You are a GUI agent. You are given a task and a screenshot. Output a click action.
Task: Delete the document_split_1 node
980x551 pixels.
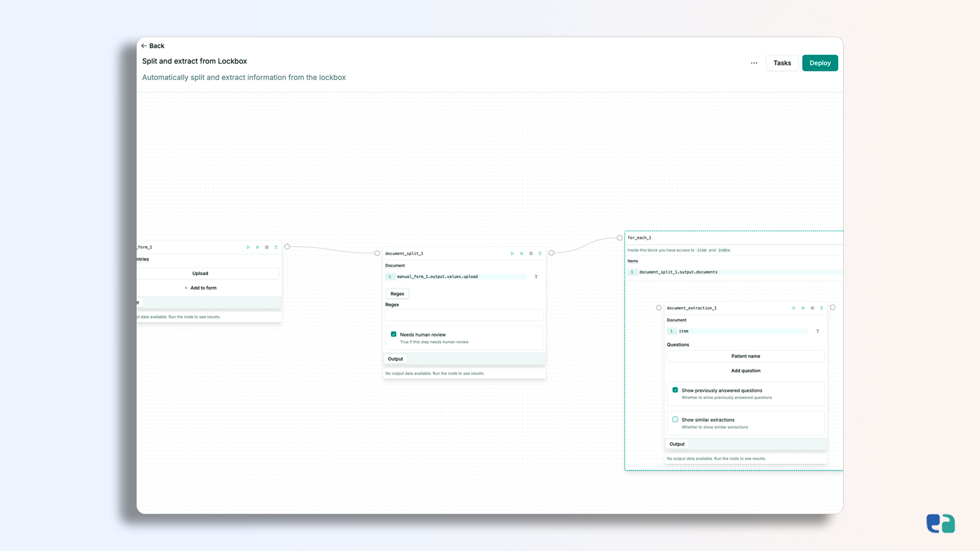coord(540,254)
